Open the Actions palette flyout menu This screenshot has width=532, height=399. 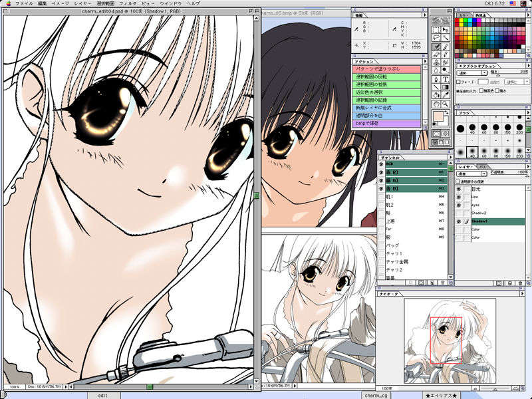tap(424, 61)
